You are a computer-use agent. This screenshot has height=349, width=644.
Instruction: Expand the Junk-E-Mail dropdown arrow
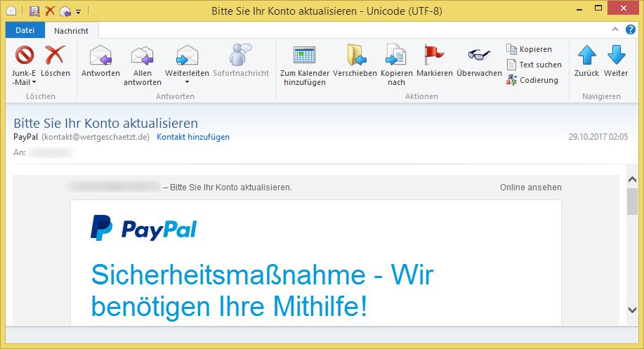point(34,83)
